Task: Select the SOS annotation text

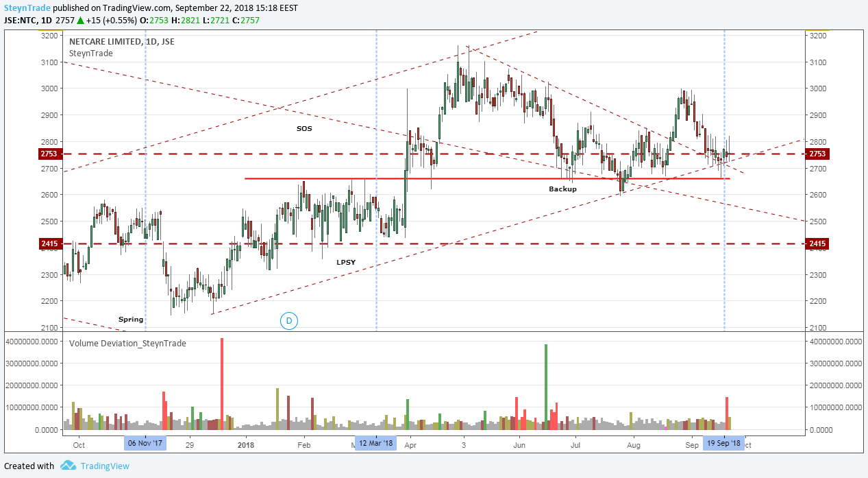Action: (x=304, y=128)
